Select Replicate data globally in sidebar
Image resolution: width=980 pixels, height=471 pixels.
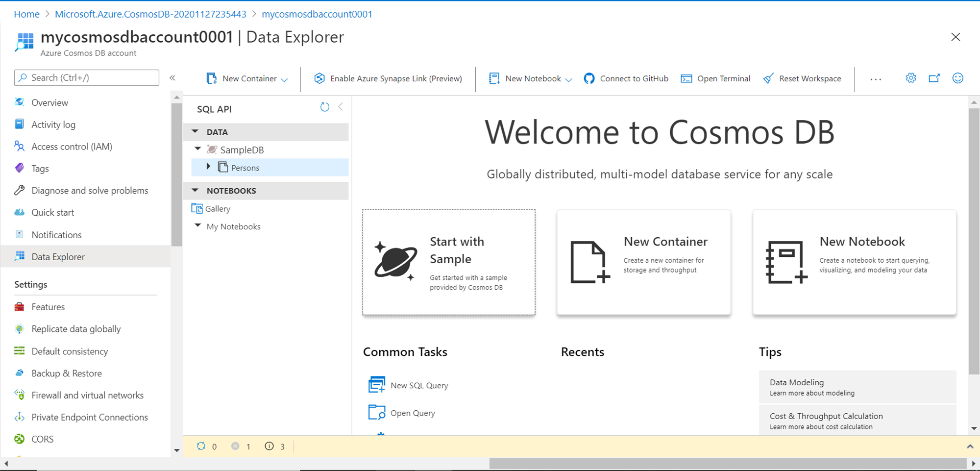(x=76, y=329)
